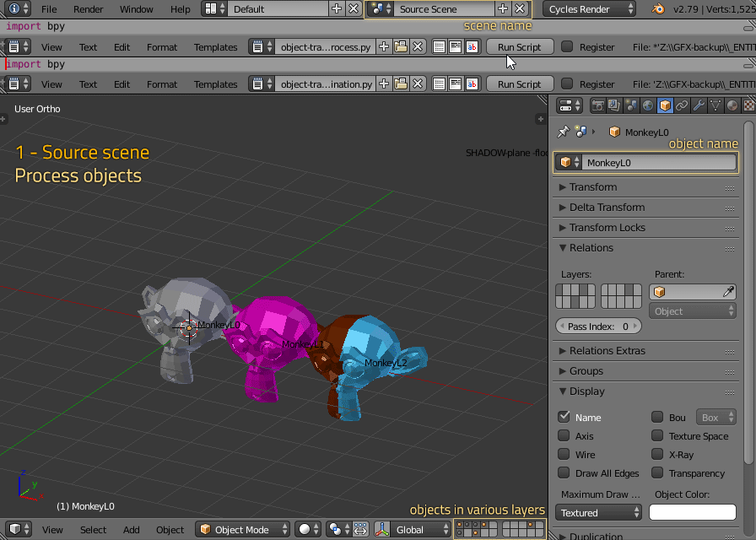Pin the properties editor context
This screenshot has height=540, width=756.
tap(563, 132)
